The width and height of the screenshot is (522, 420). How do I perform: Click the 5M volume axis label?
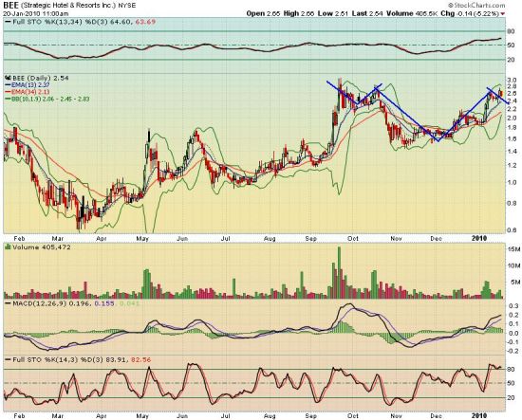coord(515,283)
